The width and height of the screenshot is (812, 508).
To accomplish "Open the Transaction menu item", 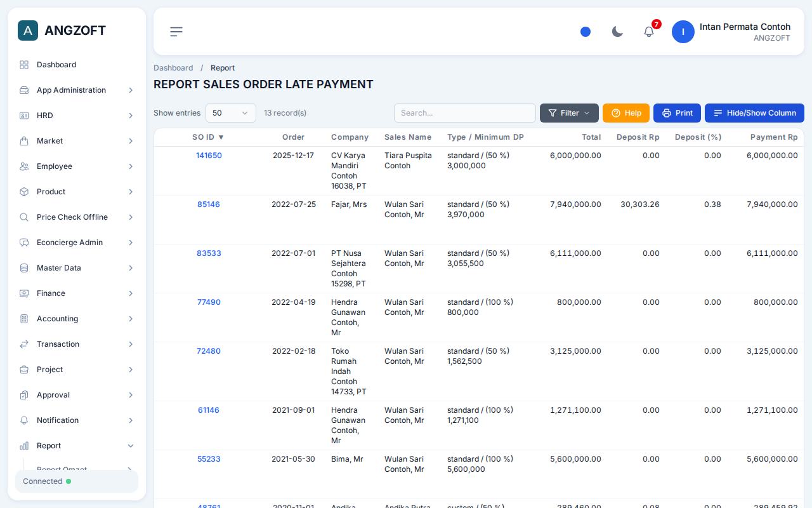I will tap(77, 344).
